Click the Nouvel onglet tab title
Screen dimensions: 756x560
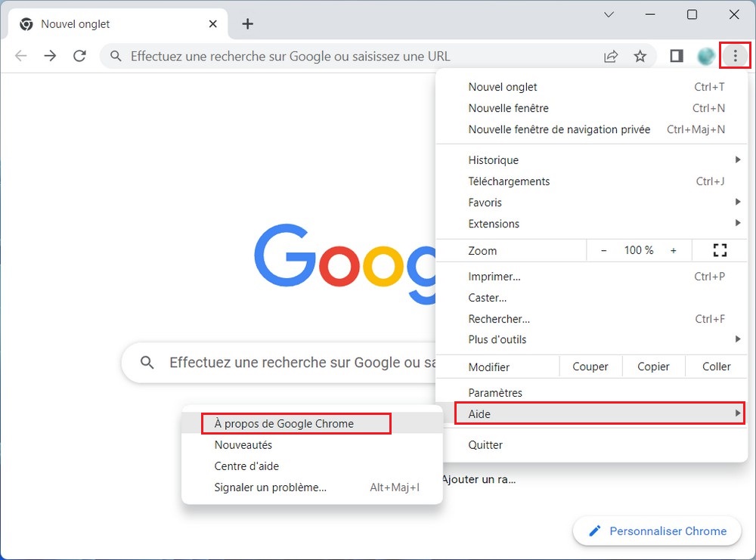pyautogui.click(x=75, y=23)
